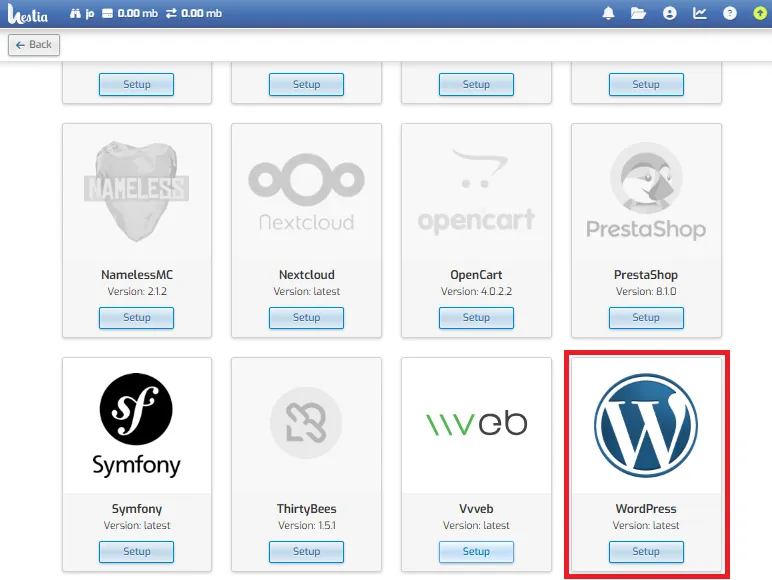Click the OpenCart title text
772x580 pixels.
click(476, 275)
